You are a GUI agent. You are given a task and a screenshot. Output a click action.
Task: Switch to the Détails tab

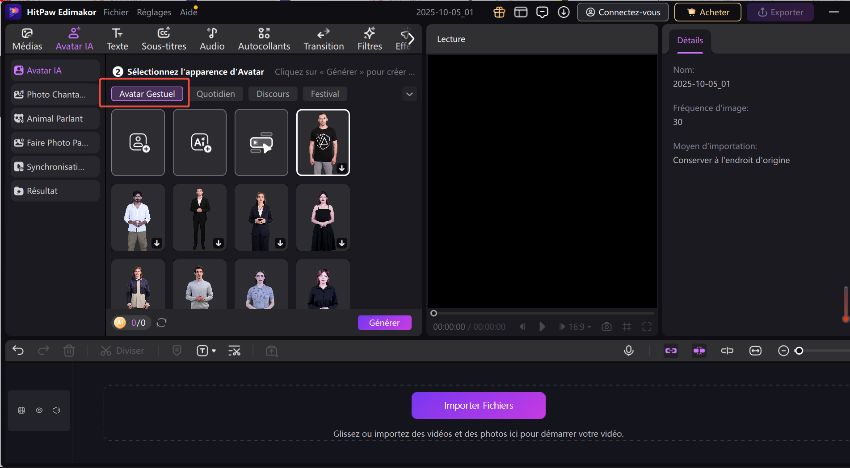[690, 41]
